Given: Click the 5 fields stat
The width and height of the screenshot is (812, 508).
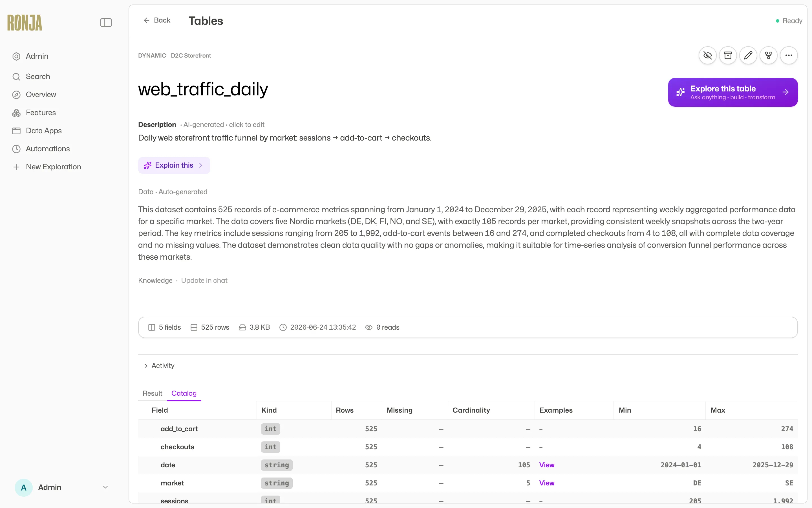Looking at the screenshot, I should pyautogui.click(x=164, y=328).
